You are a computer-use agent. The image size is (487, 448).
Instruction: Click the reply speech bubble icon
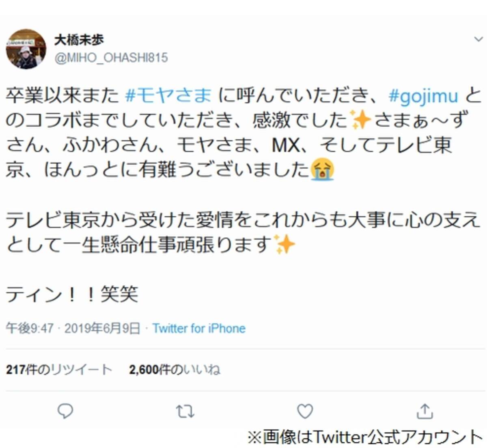[65, 411]
